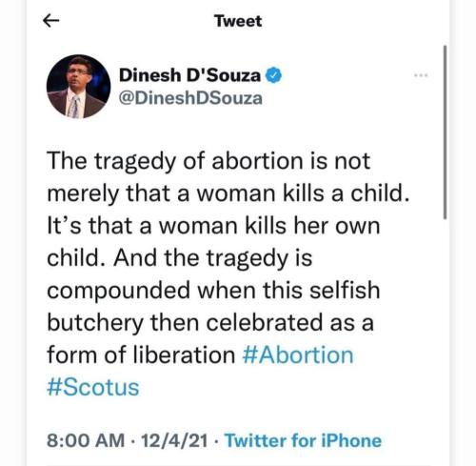476x466 pixels.
Task: Go back using the left arrow
Action: coord(50,21)
